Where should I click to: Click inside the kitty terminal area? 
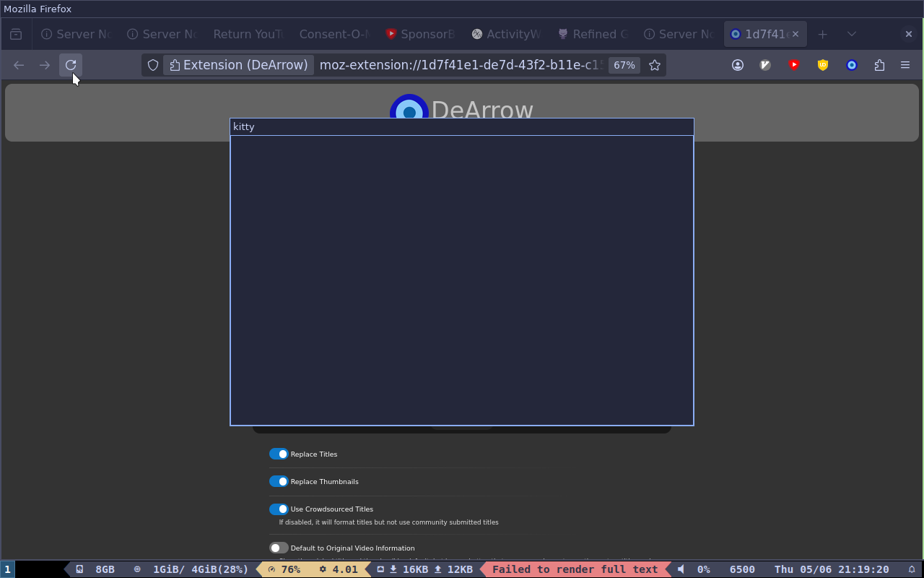pyautogui.click(x=462, y=280)
